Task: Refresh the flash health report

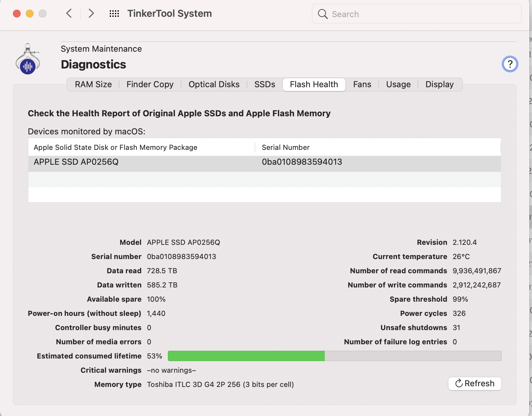Action: click(475, 383)
